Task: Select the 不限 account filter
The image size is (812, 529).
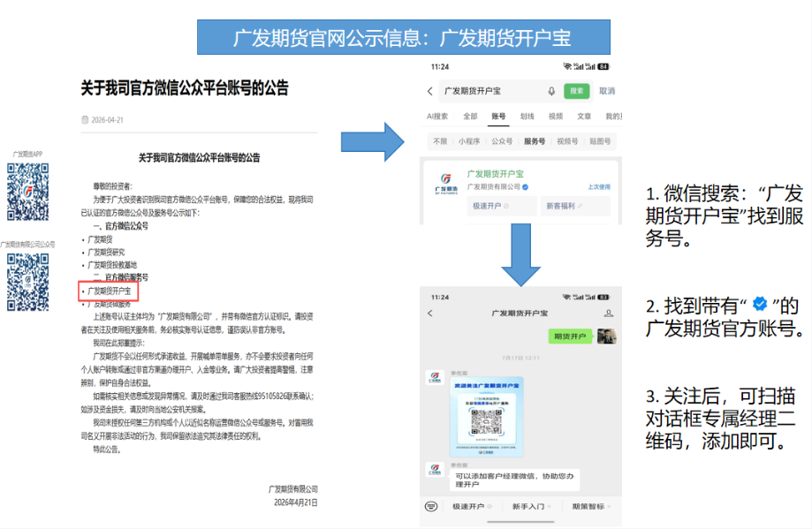Action: coord(440,141)
